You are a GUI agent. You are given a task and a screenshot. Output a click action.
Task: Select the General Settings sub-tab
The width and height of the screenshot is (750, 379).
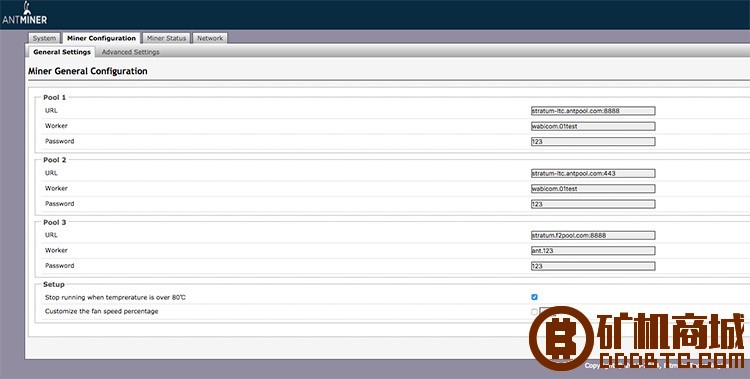coord(62,52)
